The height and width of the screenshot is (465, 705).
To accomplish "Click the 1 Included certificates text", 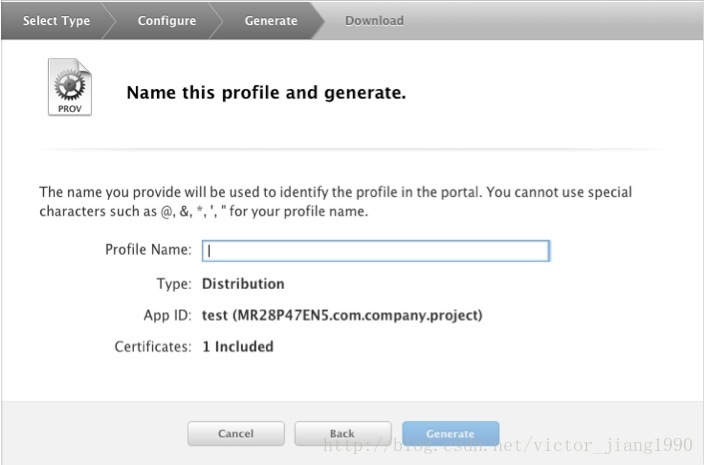I will click(238, 347).
